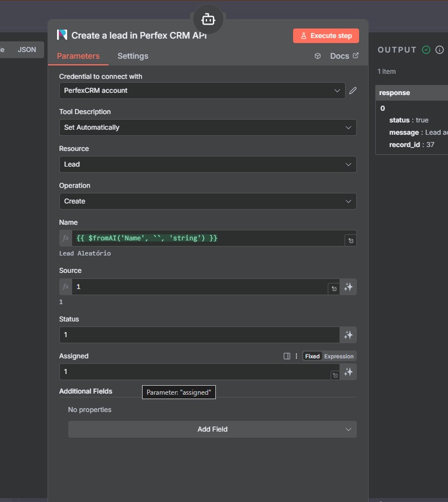Switch to the Settings tab
This screenshot has width=448, height=502.
133,56
